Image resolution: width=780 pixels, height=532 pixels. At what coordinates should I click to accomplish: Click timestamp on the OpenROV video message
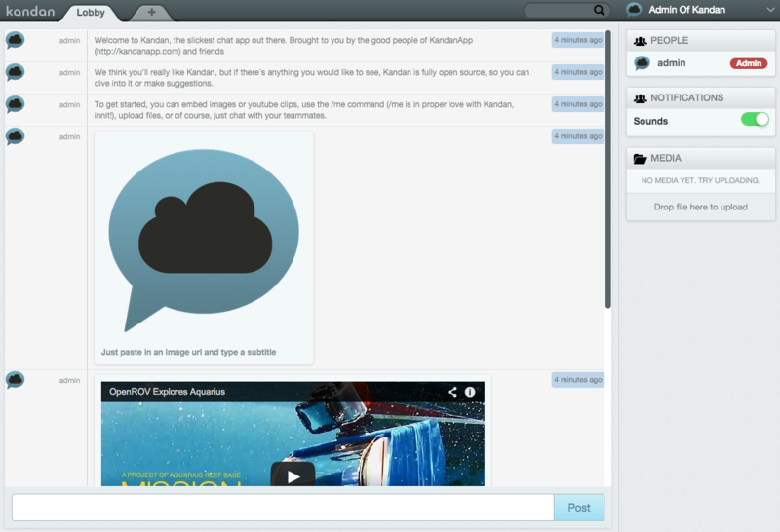[577, 380]
